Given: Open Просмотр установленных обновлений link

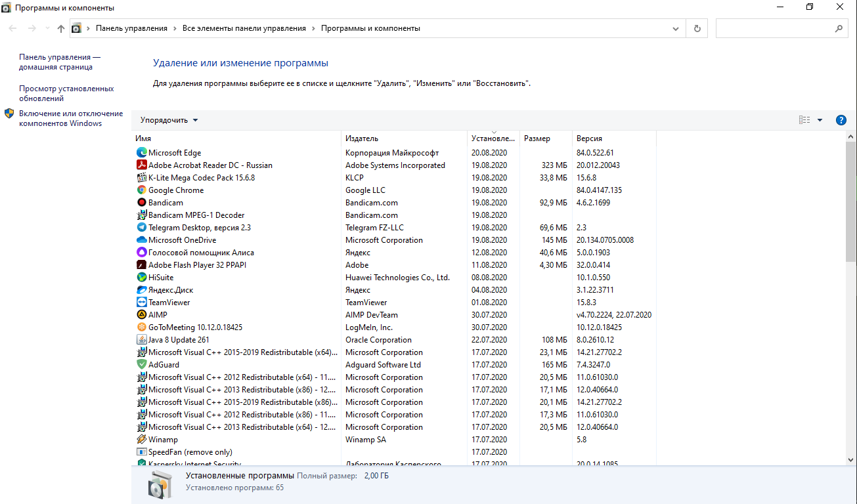Looking at the screenshot, I should coord(66,93).
